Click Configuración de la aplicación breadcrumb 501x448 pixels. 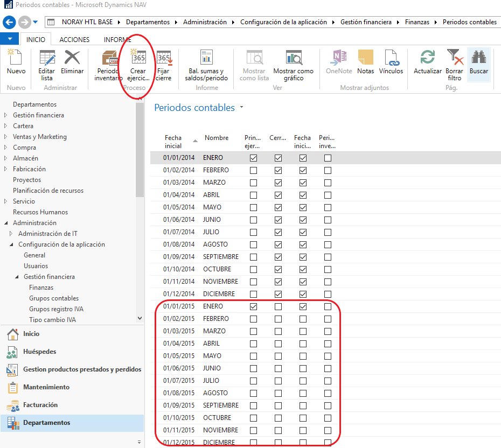pyautogui.click(x=283, y=22)
